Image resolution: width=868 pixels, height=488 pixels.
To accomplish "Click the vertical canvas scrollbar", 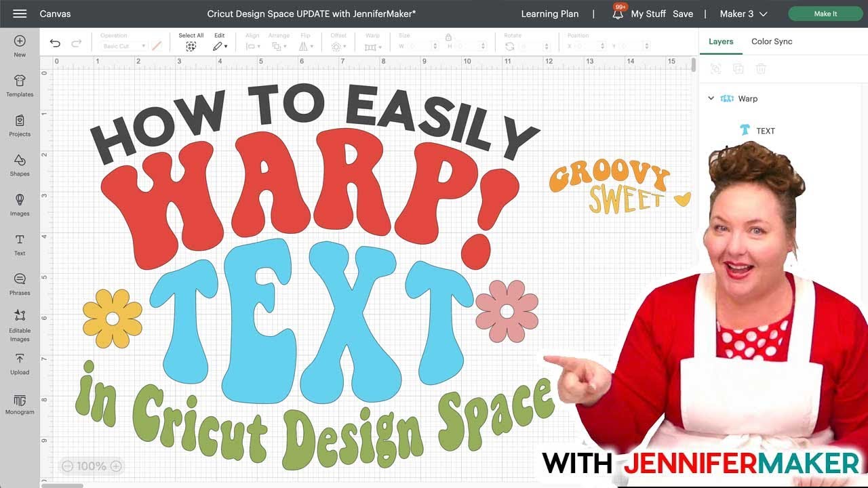I will [x=693, y=66].
